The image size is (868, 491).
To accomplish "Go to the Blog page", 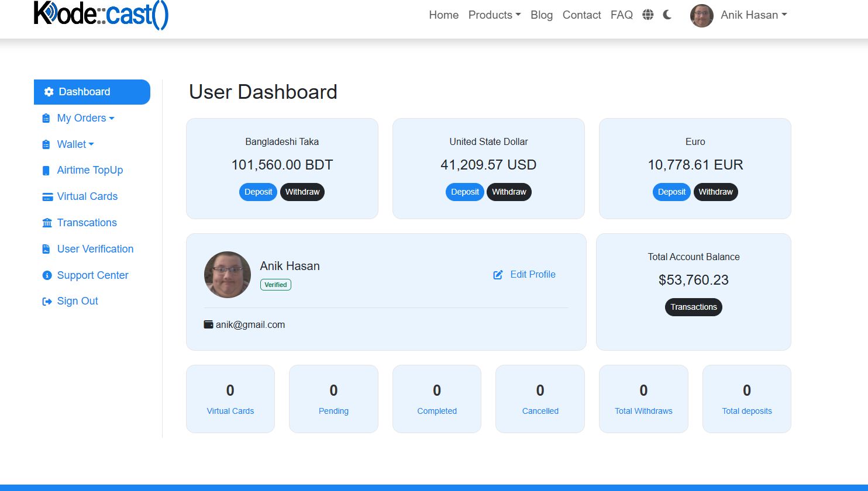I will [x=542, y=15].
